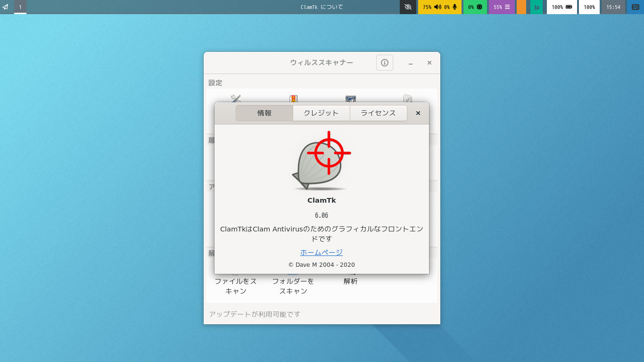Click the info button in ウィルススキャナー header
Screen dimensions: 644x362
pos(385,63)
